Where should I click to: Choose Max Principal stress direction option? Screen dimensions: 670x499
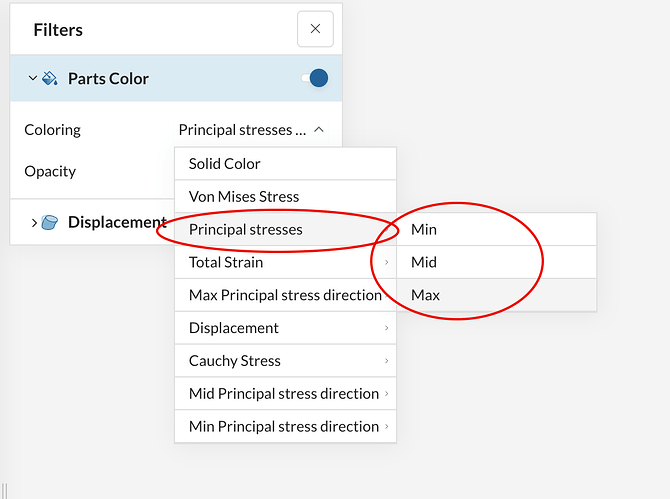tap(285, 295)
